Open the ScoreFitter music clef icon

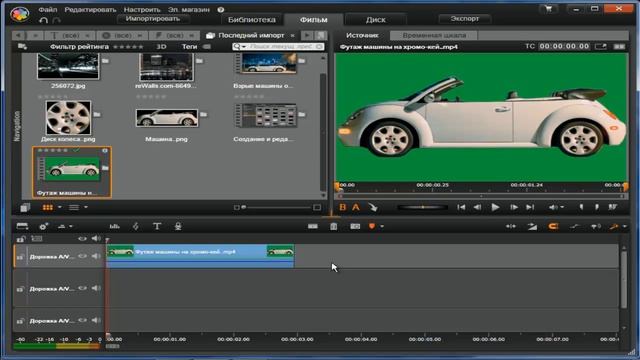(x=136, y=226)
